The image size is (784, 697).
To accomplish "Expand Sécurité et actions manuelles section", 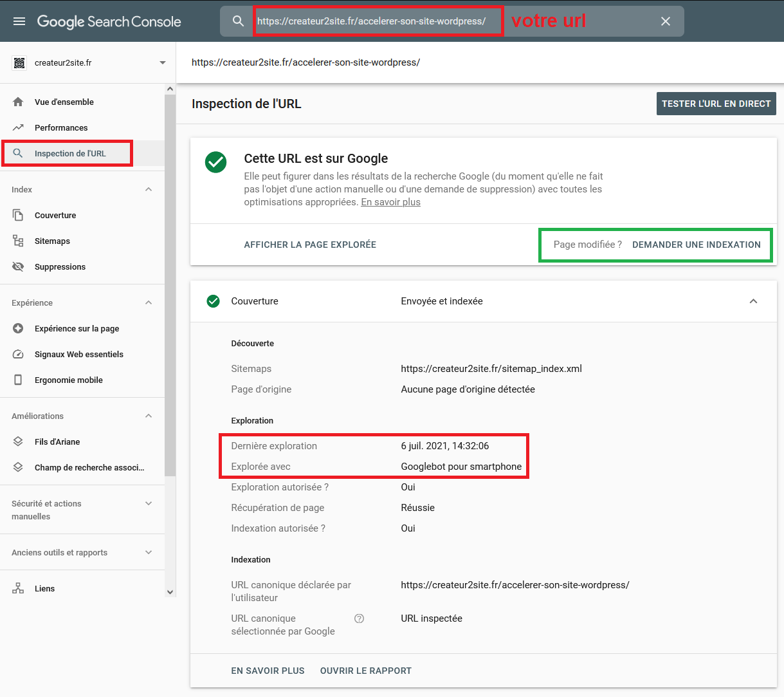I will (x=149, y=503).
